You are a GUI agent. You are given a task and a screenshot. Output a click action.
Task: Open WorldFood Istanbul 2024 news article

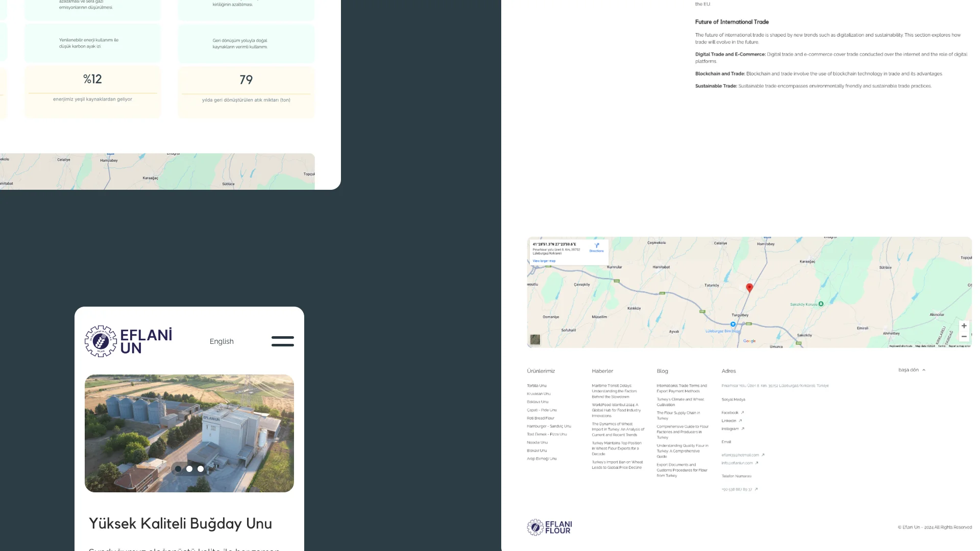(x=616, y=410)
